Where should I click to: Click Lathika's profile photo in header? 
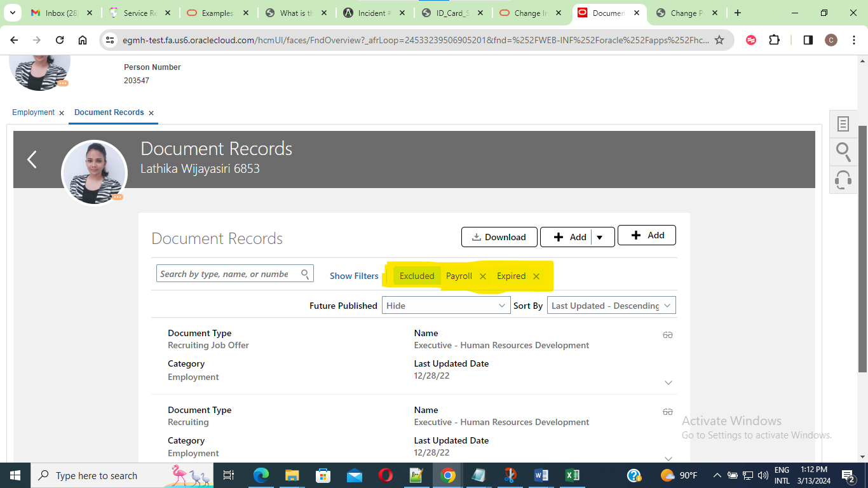(x=94, y=173)
